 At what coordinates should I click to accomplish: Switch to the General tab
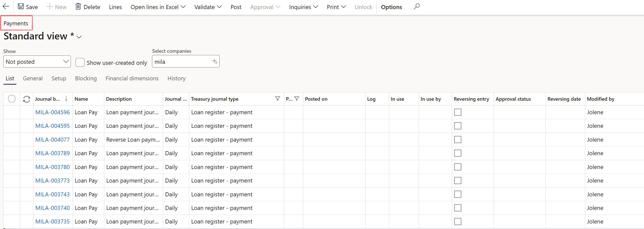pos(33,79)
